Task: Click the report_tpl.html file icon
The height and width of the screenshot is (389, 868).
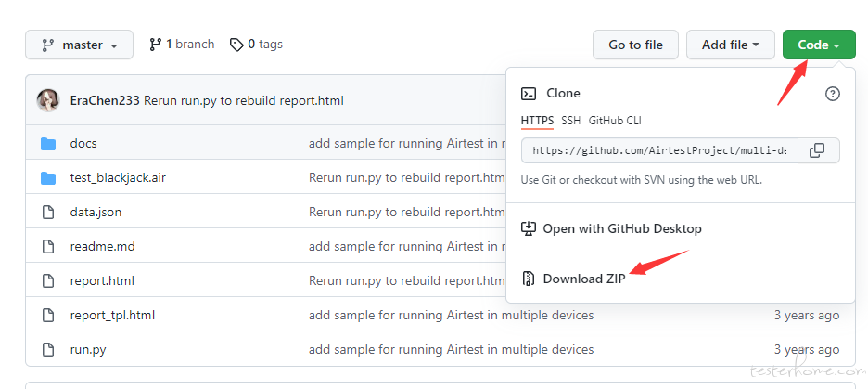Action: pyautogui.click(x=49, y=316)
